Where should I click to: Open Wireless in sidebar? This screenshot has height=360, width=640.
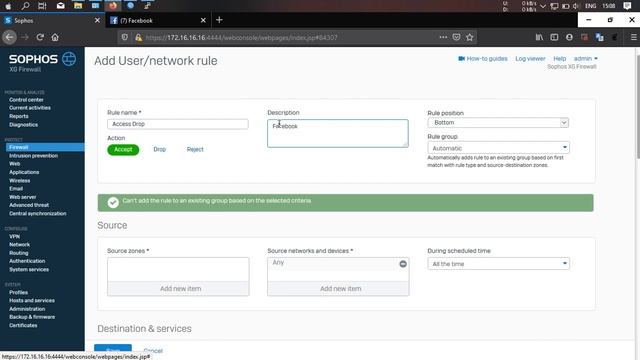click(20, 180)
